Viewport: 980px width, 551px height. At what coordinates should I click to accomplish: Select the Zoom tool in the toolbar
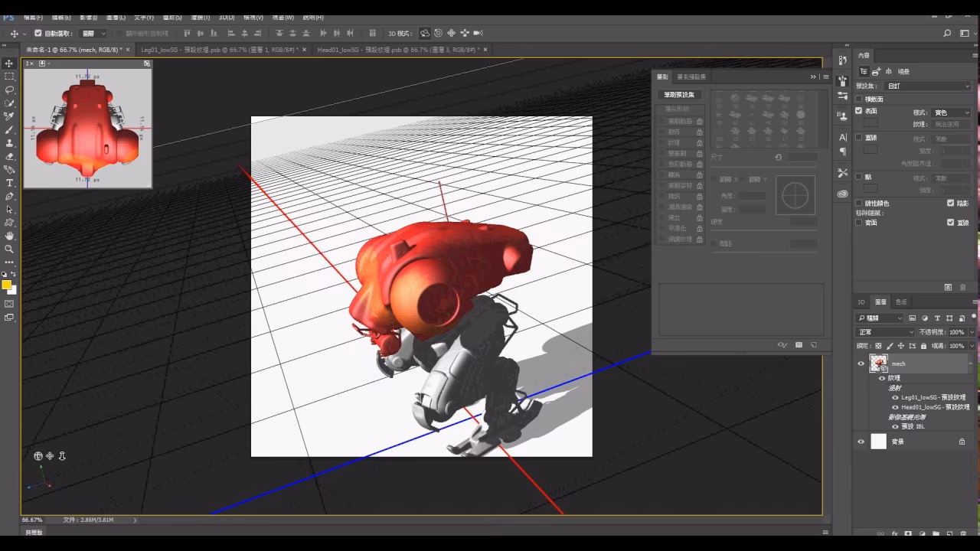point(8,249)
